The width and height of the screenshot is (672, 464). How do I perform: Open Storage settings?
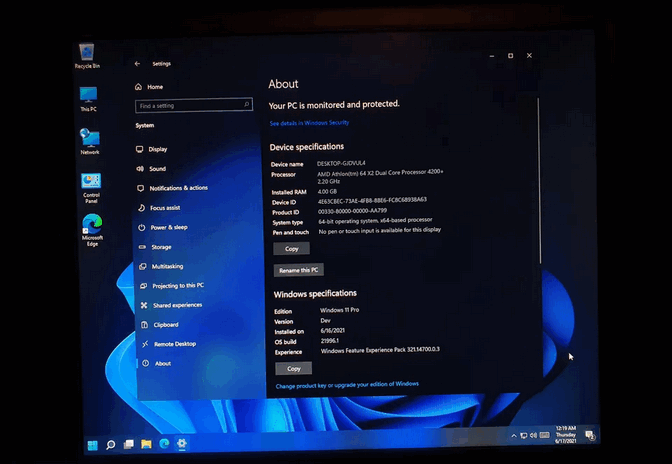155,247
